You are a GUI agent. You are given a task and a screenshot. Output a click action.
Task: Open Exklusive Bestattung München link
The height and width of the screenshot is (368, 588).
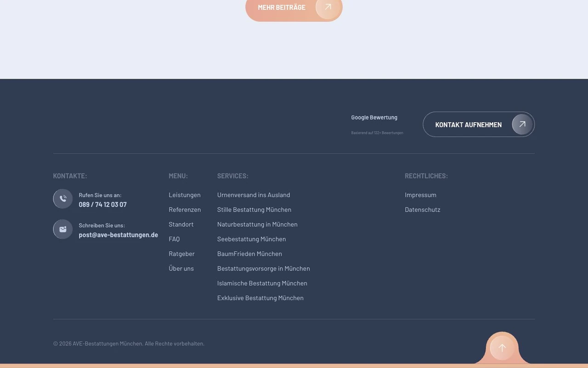tap(260, 298)
